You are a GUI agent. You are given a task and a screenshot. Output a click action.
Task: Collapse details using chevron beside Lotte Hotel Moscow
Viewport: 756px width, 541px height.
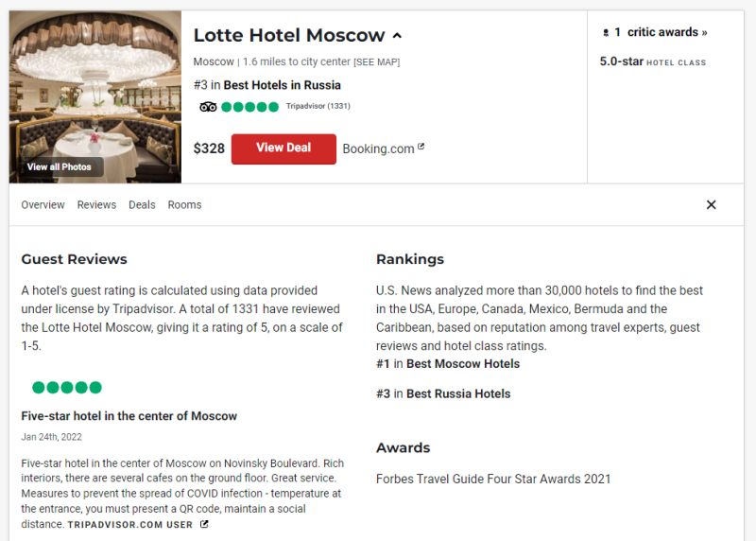point(397,36)
